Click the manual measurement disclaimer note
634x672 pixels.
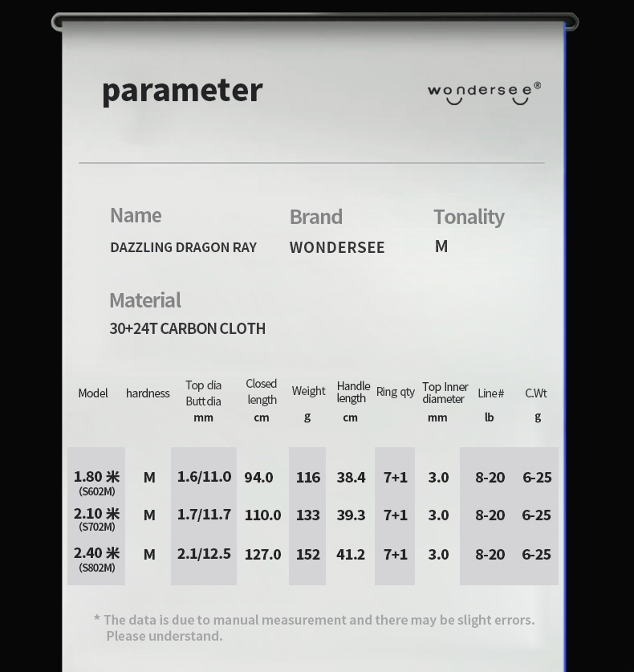click(314, 628)
